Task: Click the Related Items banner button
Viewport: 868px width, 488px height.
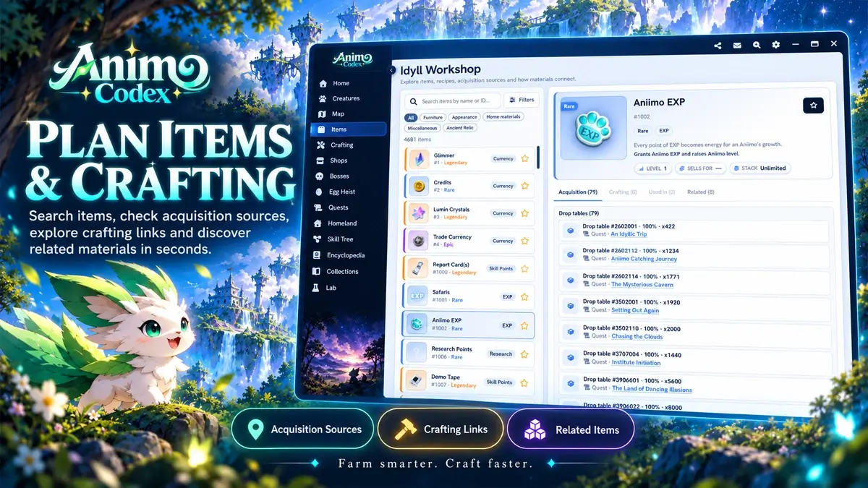Action: point(571,429)
